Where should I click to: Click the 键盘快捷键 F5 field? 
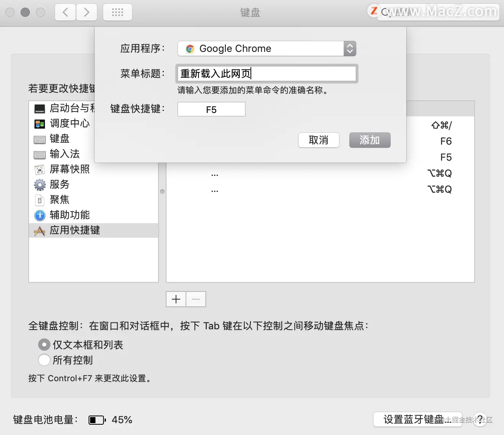(x=212, y=109)
